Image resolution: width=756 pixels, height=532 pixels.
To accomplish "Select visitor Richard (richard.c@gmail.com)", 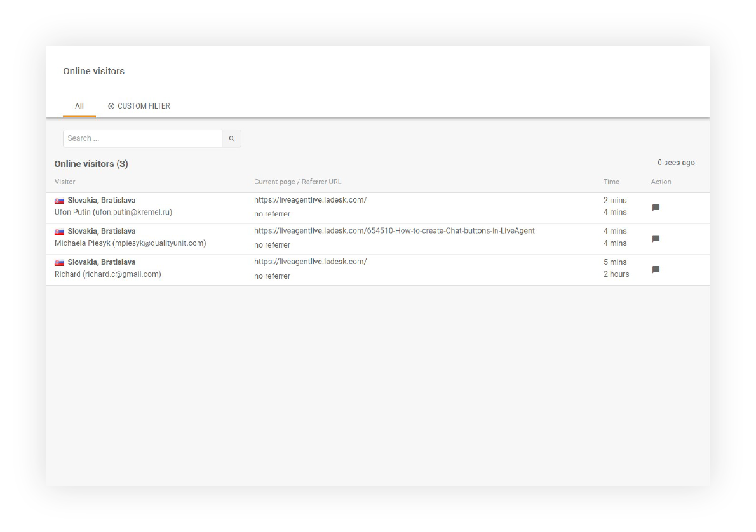I will pos(107,274).
